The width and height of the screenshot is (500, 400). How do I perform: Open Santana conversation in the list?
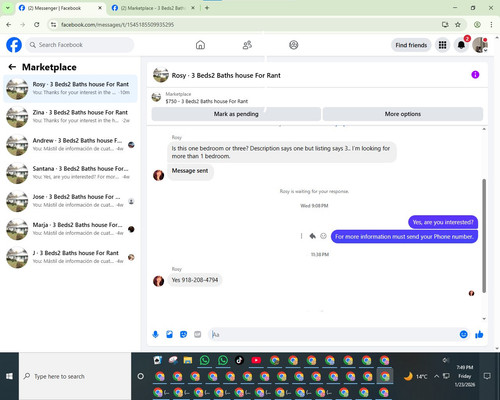70,173
